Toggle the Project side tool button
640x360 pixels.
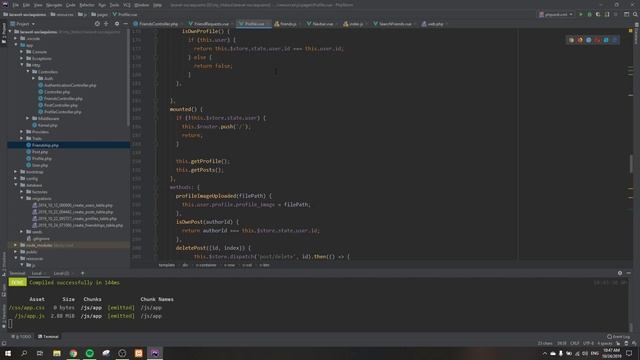[4, 33]
